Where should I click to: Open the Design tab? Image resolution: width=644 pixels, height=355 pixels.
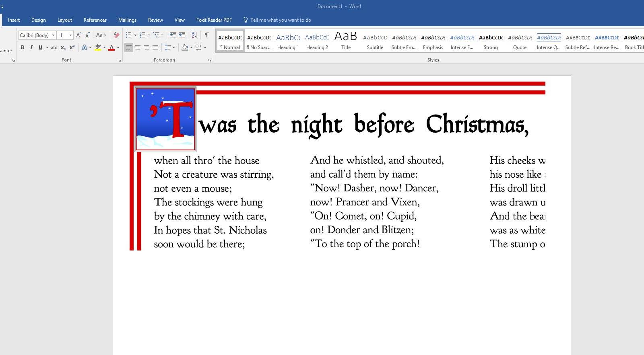coord(39,20)
